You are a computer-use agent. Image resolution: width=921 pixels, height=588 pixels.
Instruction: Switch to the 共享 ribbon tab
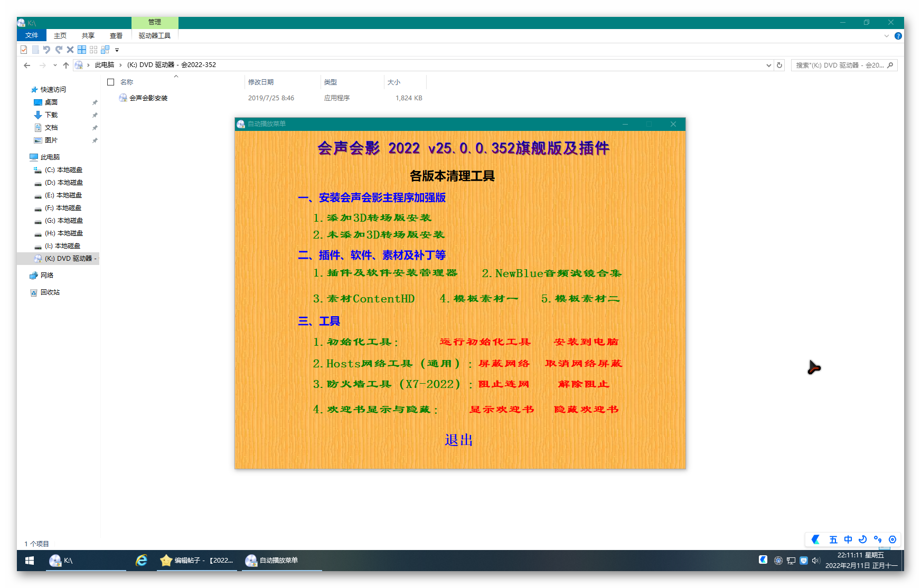tap(88, 35)
